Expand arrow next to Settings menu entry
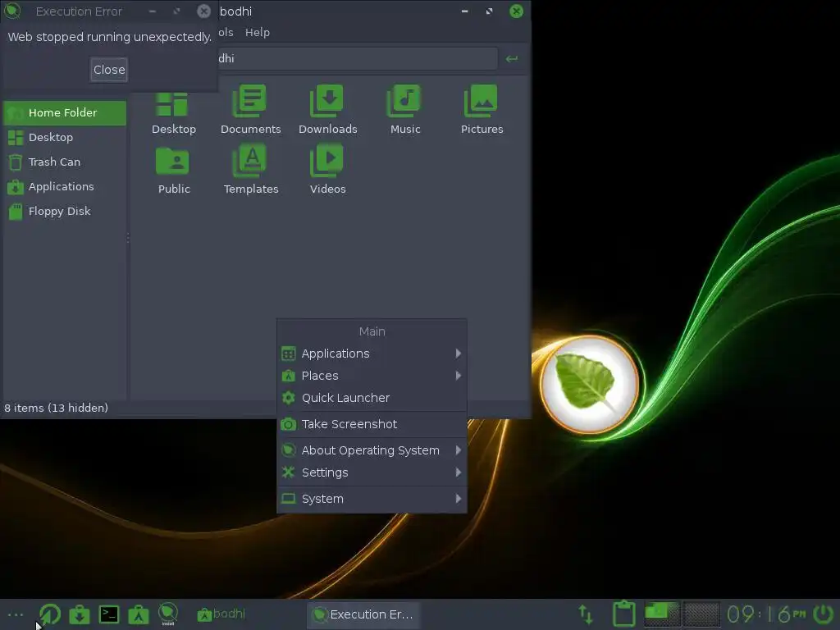Screen dimensions: 840x630 click(458, 472)
